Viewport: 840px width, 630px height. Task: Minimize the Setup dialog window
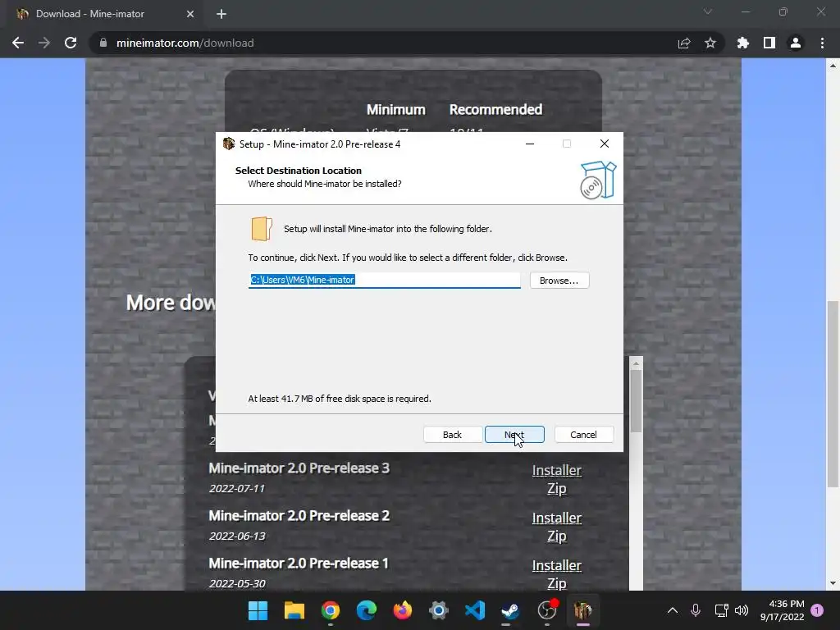click(x=530, y=144)
